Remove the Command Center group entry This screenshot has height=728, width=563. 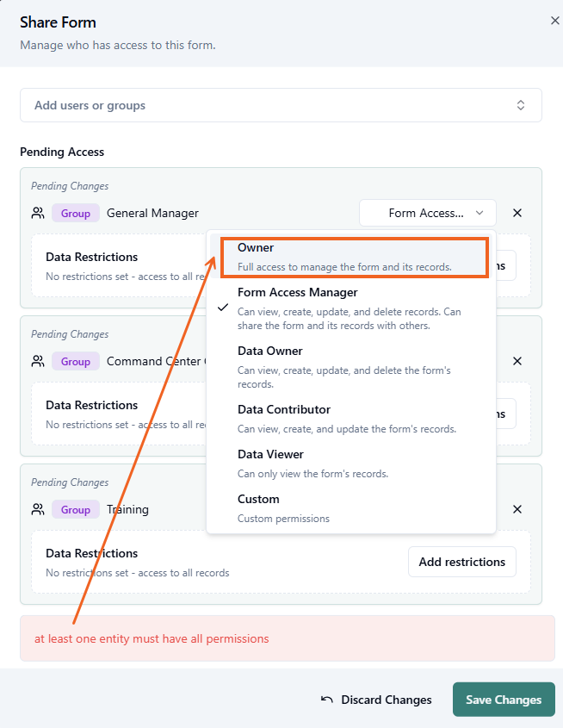517,361
